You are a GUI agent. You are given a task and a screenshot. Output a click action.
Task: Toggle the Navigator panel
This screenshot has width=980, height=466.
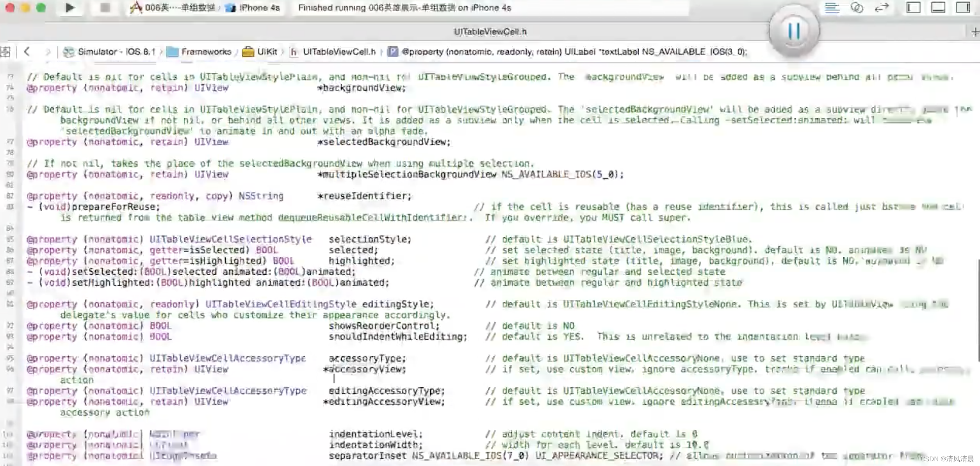913,7
